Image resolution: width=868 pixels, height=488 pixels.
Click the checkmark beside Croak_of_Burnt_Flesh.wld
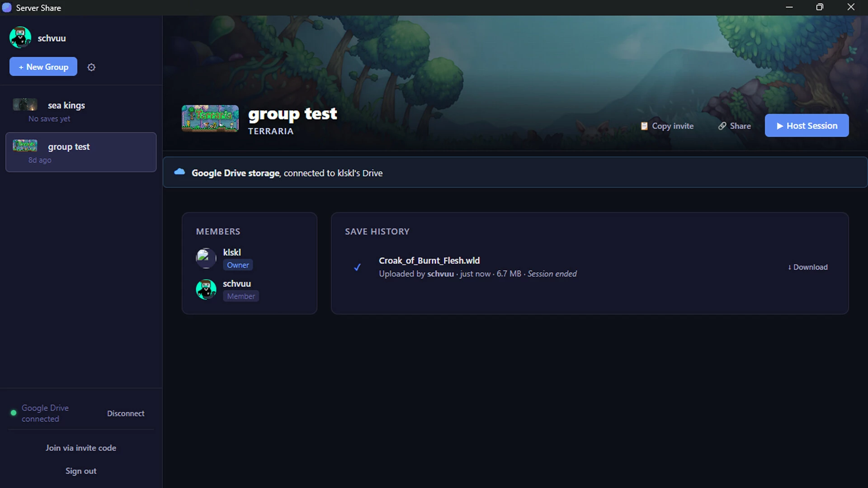(x=357, y=267)
